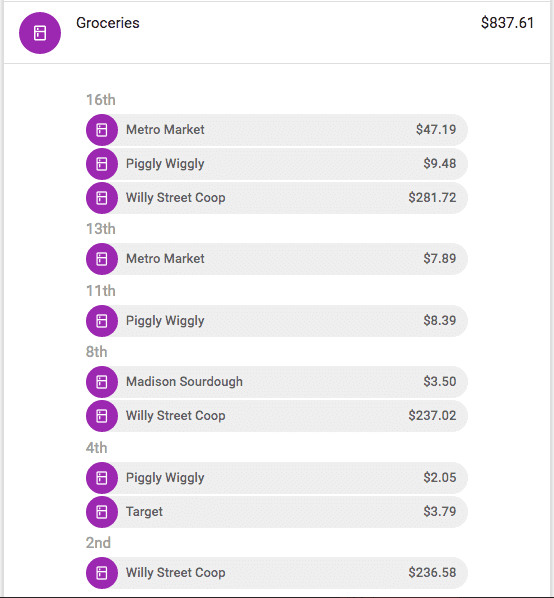Click the icon beside the Target transaction
The width and height of the screenshot is (554, 598).
(102, 512)
